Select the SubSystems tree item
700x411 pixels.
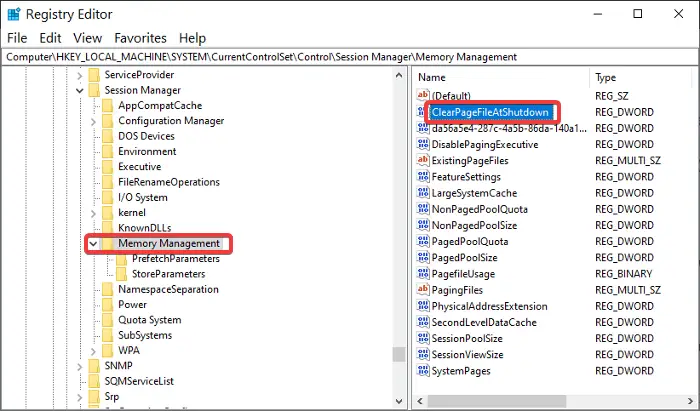pos(145,335)
